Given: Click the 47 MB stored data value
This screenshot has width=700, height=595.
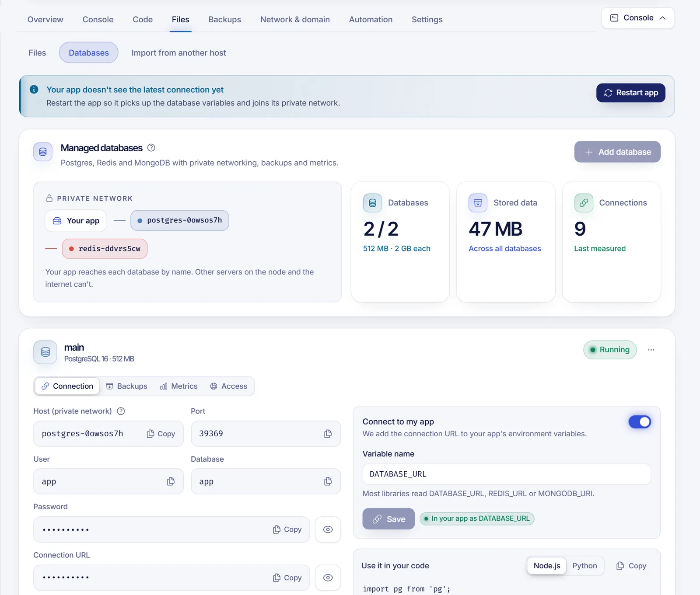Looking at the screenshot, I should pos(495,229).
